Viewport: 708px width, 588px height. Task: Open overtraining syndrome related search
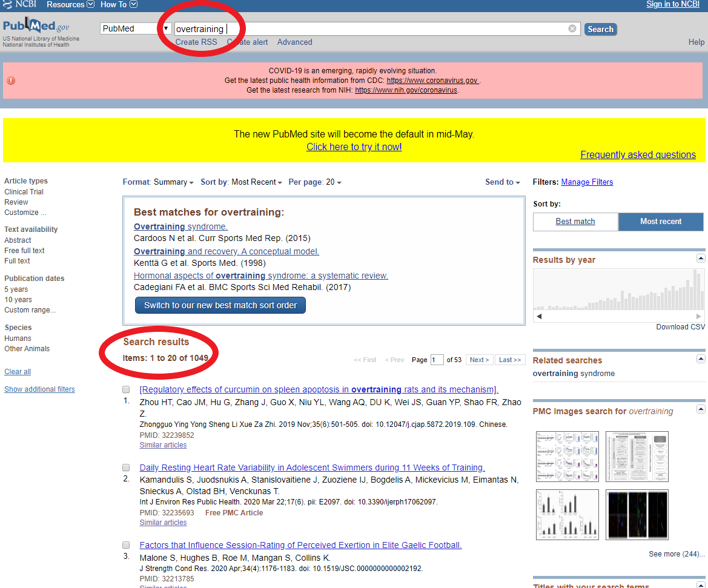[574, 374]
